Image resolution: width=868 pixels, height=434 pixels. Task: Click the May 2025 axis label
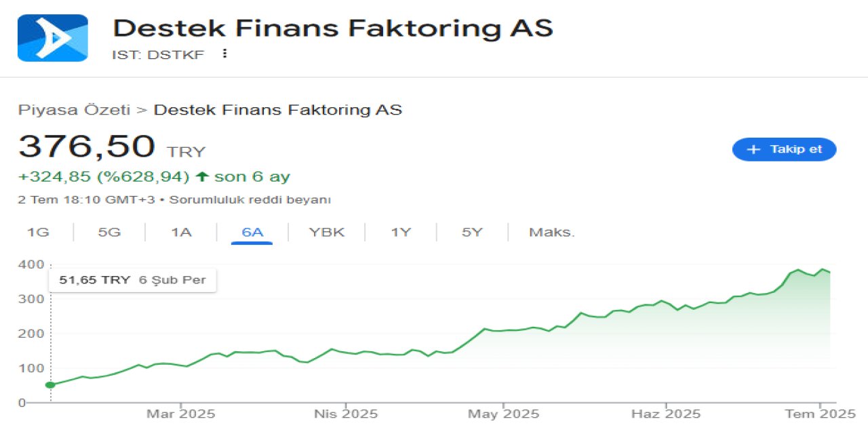point(503,414)
